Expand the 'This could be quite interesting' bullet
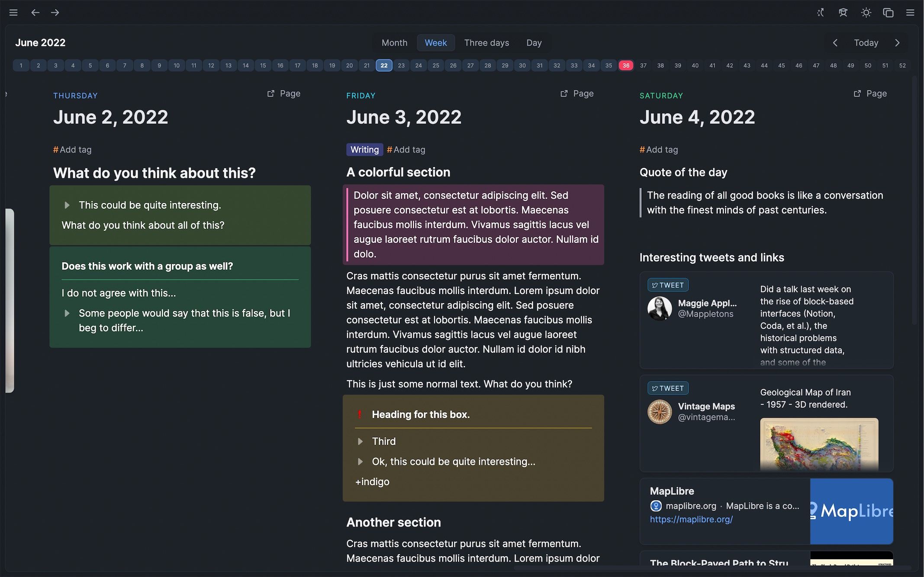This screenshot has width=924, height=577. (x=68, y=205)
